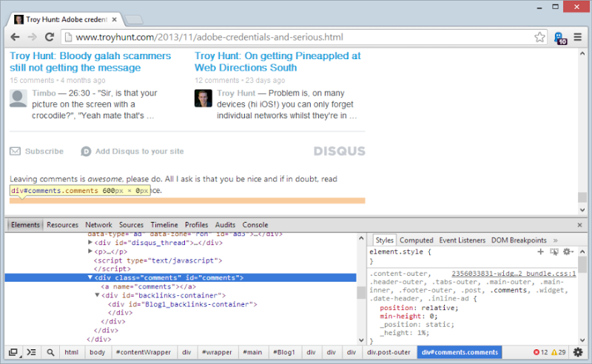Viewport: 592px width, 364px height.
Task: Open the Timeline panel
Action: point(164,225)
